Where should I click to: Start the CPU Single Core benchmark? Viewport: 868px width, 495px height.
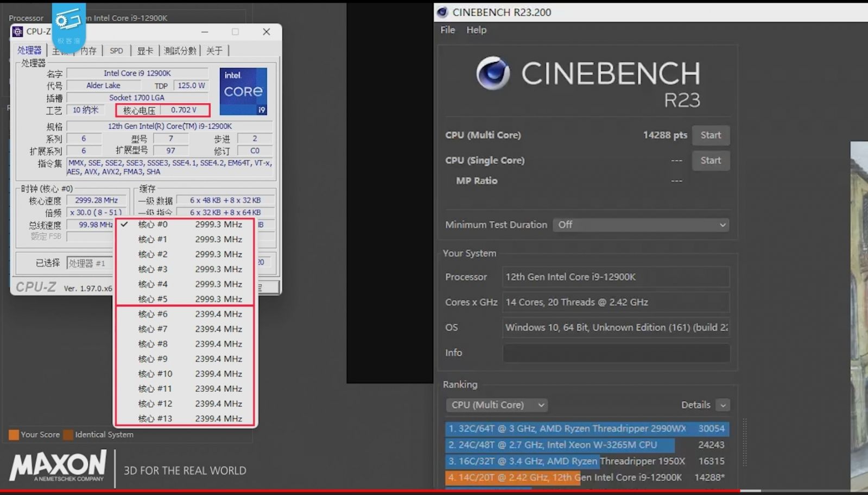[x=711, y=160]
